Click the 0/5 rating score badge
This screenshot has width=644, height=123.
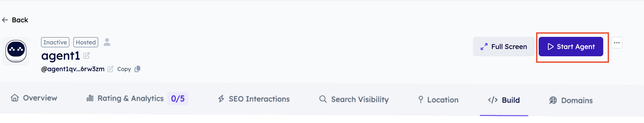click(x=178, y=98)
